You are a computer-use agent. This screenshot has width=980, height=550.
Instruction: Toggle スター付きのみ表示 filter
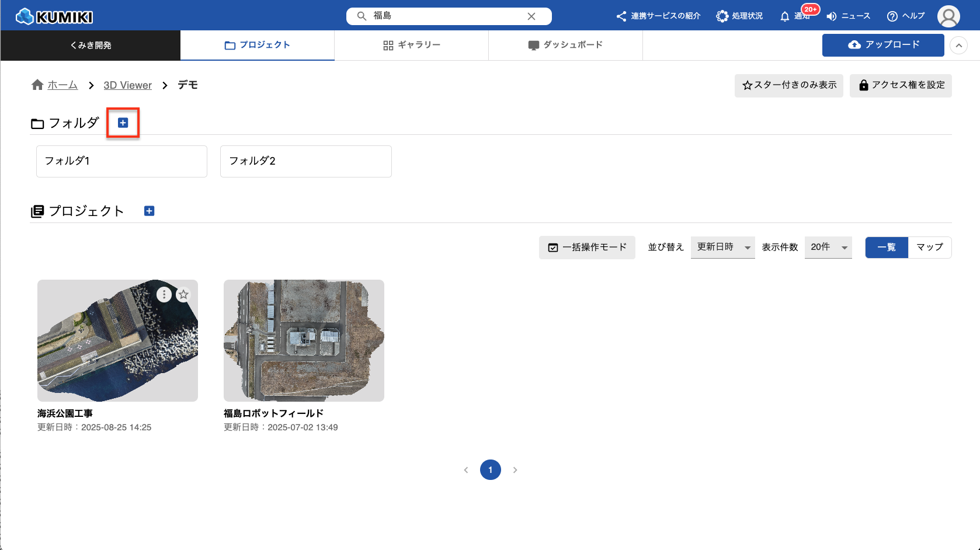pos(788,85)
